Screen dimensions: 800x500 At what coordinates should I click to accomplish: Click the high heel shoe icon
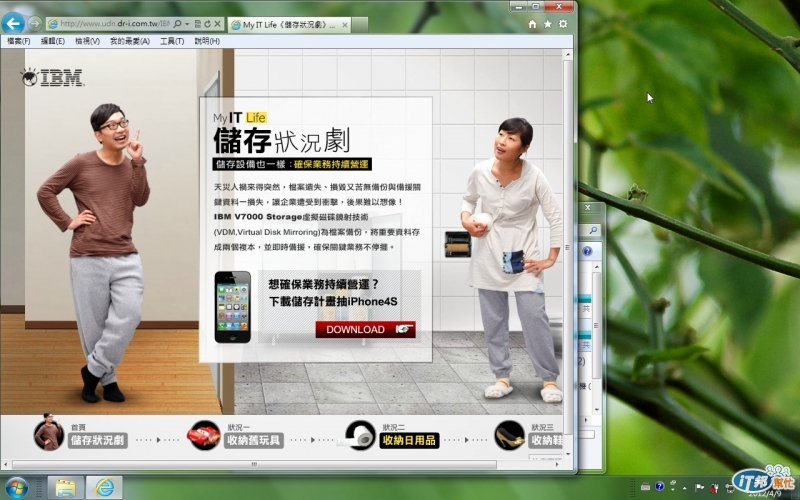509,435
